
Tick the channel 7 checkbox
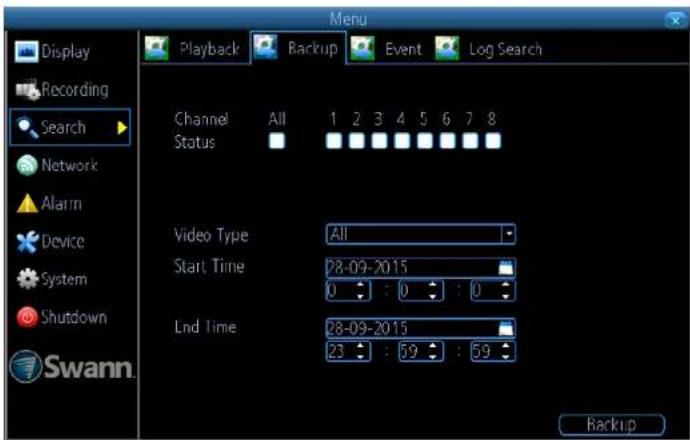(470, 141)
